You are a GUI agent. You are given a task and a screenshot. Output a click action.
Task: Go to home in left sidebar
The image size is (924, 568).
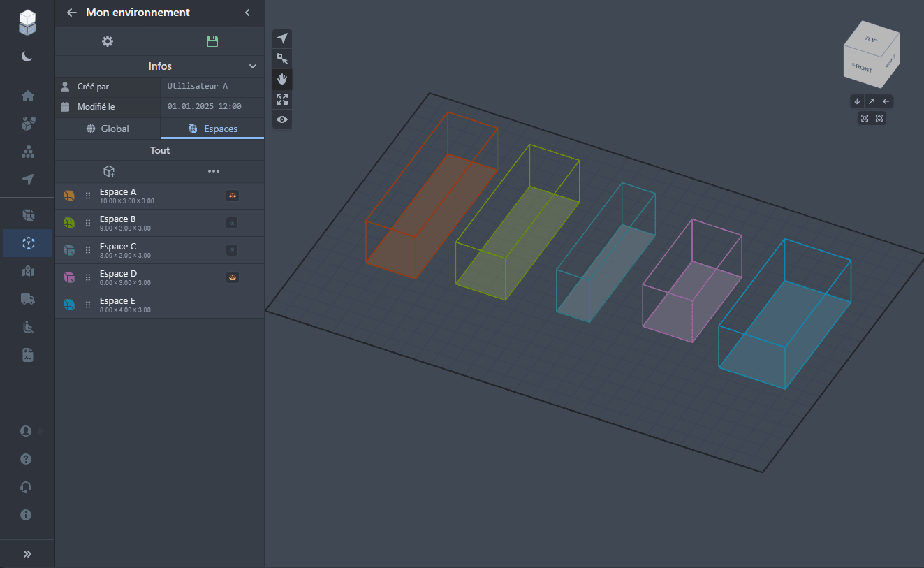pos(27,96)
